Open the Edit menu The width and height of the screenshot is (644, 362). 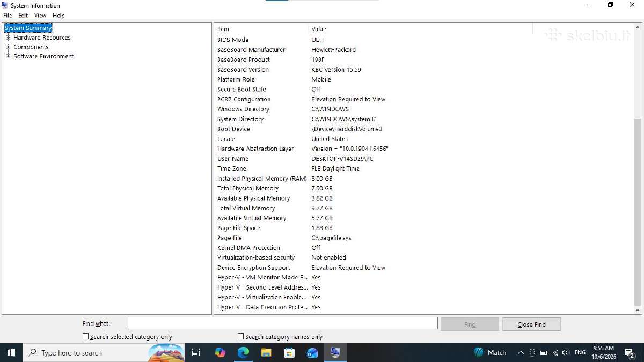23,16
